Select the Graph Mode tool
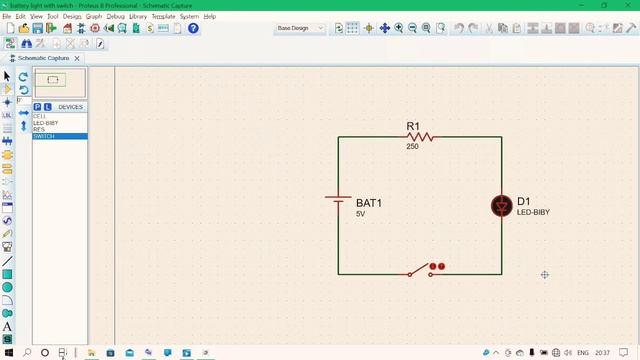Viewport: 640px width, 360px height. click(x=7, y=195)
